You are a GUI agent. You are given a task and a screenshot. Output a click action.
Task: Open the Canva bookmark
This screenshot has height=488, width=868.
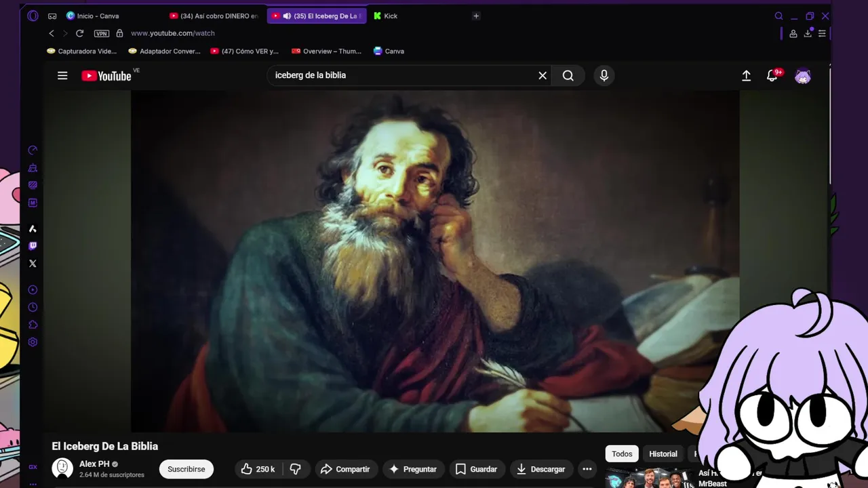[x=389, y=51]
